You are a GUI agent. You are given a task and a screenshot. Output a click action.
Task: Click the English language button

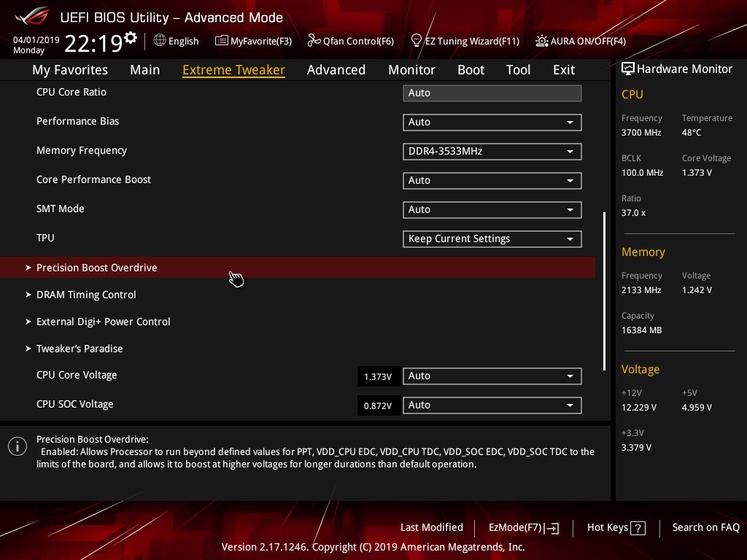coord(177,41)
